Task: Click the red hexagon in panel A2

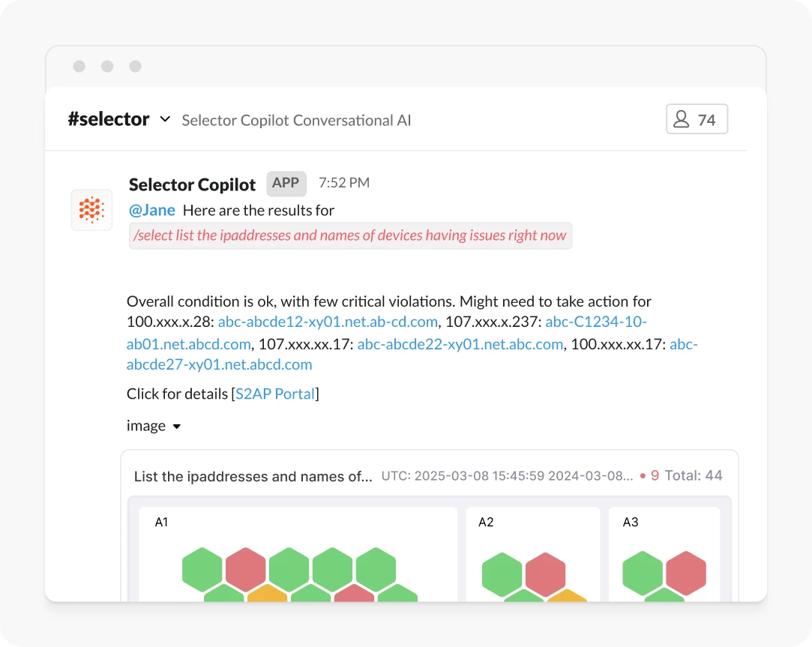Action: [x=547, y=574]
